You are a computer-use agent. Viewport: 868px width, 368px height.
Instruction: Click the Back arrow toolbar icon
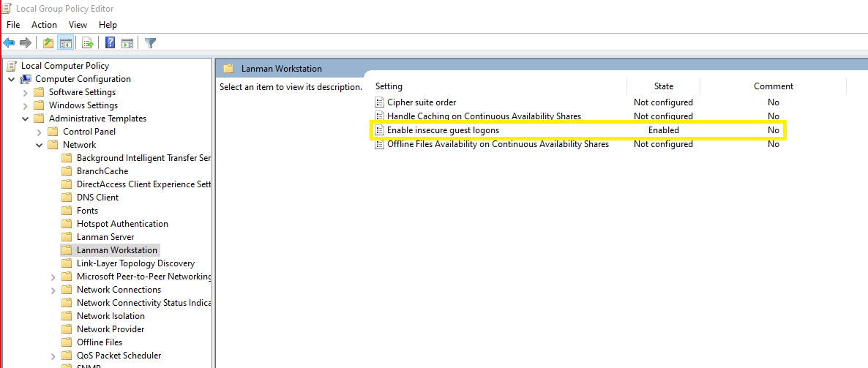[x=9, y=42]
